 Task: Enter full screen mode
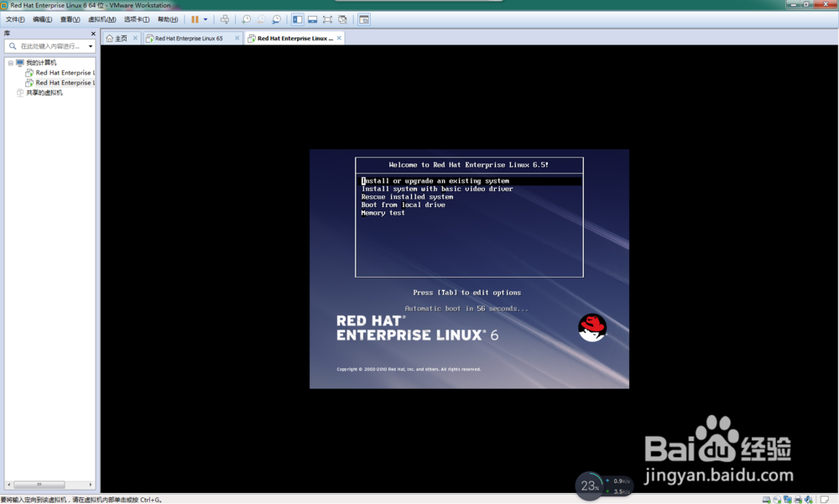(x=327, y=19)
